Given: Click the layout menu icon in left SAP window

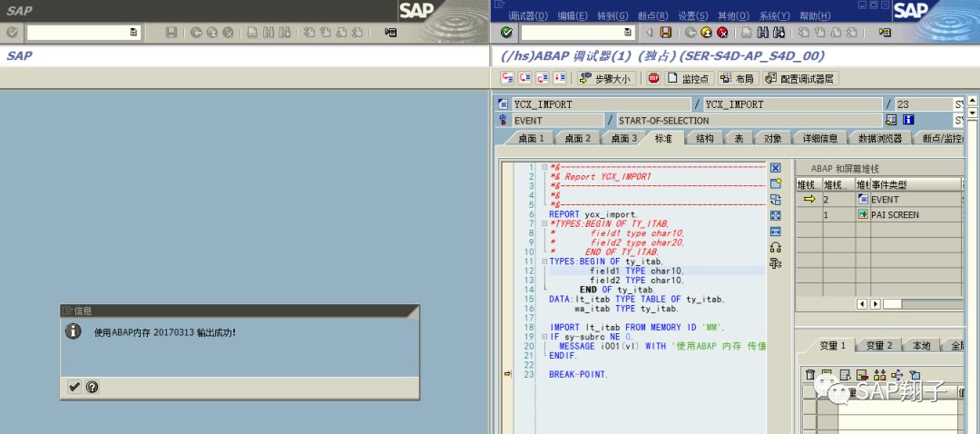Looking at the screenshot, I should click(x=390, y=33).
